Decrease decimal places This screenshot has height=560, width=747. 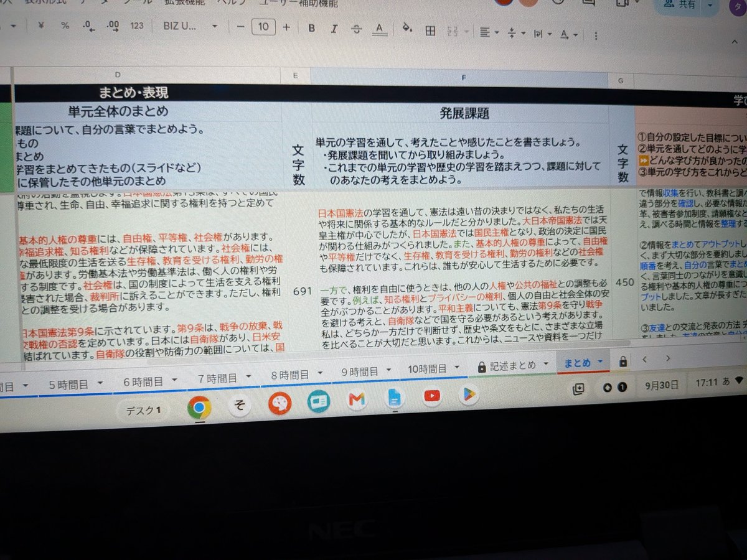(x=88, y=26)
